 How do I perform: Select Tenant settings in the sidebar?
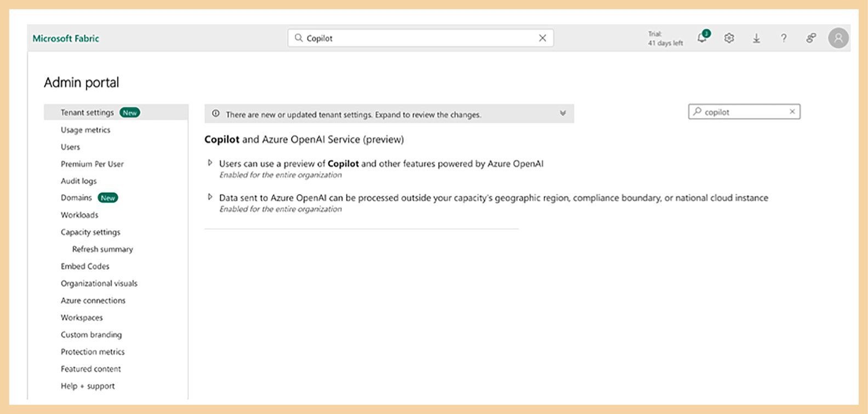pos(116,112)
